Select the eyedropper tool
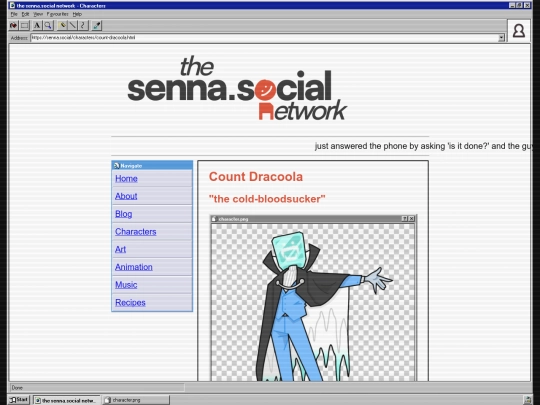This screenshot has width=540, height=405. [x=97, y=25]
